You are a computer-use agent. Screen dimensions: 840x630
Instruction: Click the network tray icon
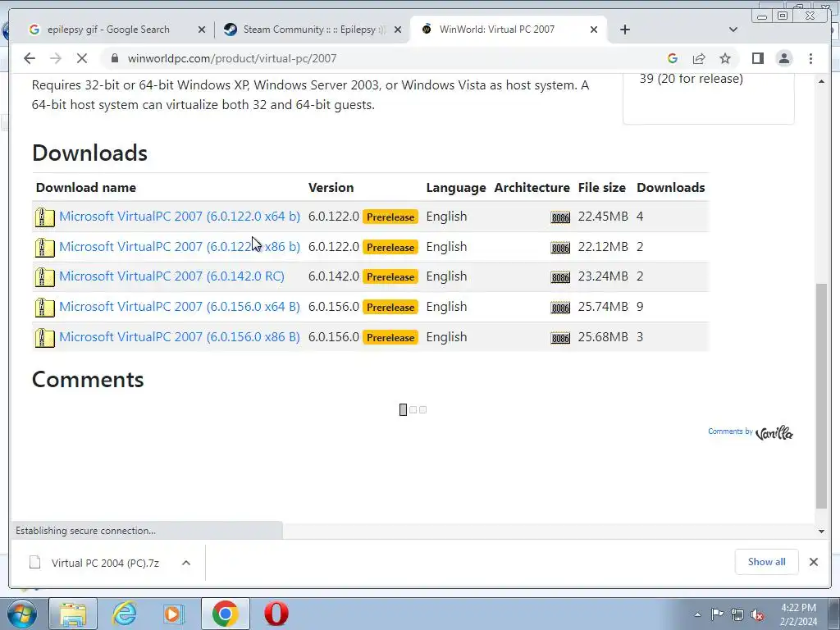[737, 614]
